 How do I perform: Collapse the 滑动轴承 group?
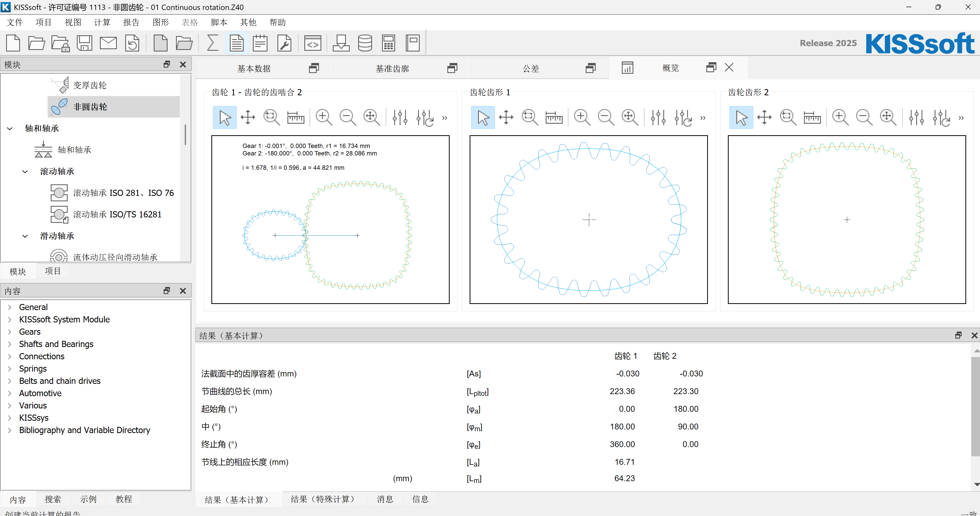[x=25, y=236]
